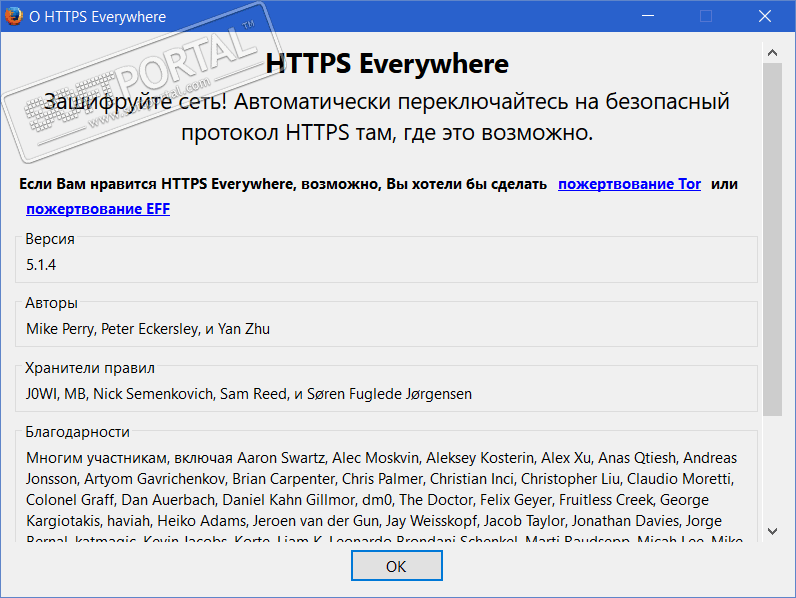Click the HTTPS Everywhere heading
This screenshot has width=796, height=598.
point(387,64)
